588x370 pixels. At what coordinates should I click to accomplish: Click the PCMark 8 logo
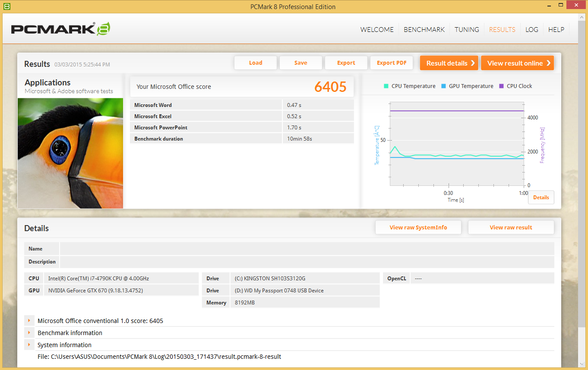61,29
